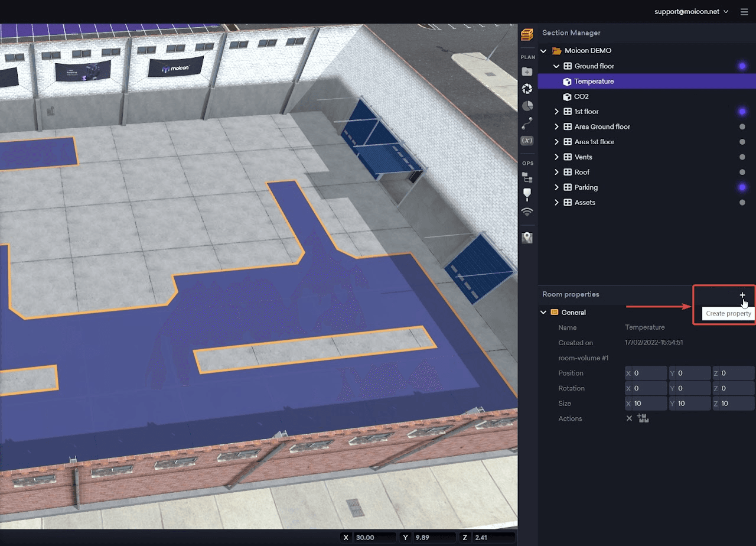Open the hamburger menu at top right
The image size is (756, 546).
(744, 11)
